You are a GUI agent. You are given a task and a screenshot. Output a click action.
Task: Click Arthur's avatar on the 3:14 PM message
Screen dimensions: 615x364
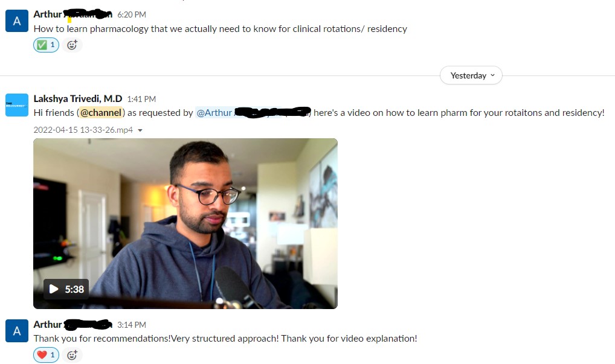[x=17, y=331]
